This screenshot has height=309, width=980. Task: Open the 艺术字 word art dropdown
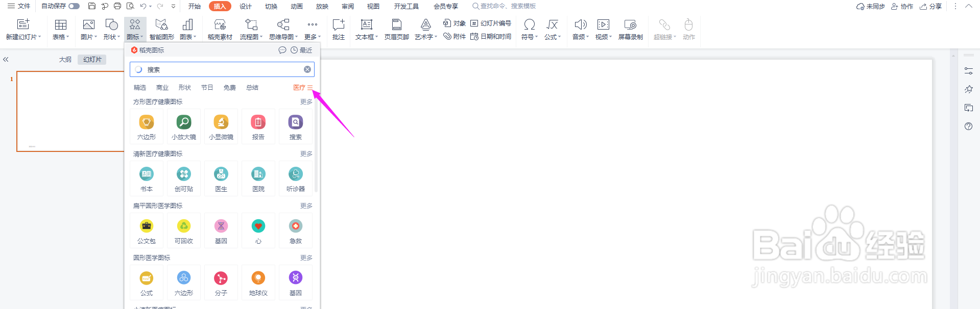click(426, 30)
